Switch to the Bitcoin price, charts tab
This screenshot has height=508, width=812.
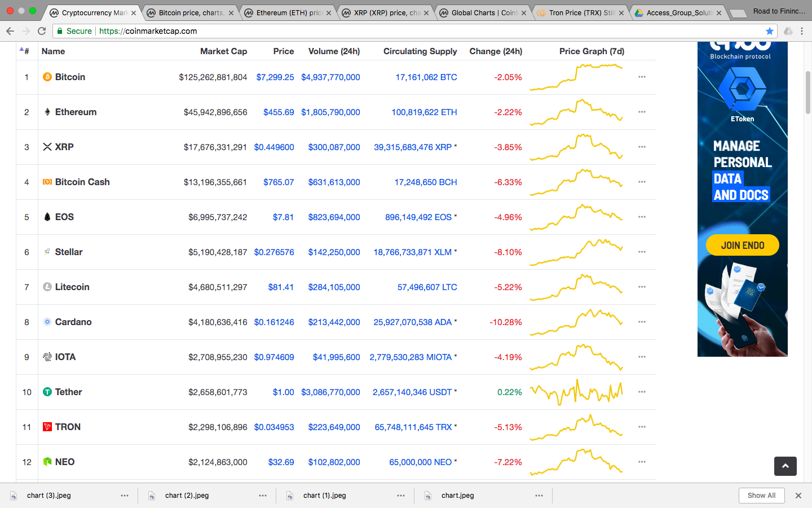tap(191, 12)
